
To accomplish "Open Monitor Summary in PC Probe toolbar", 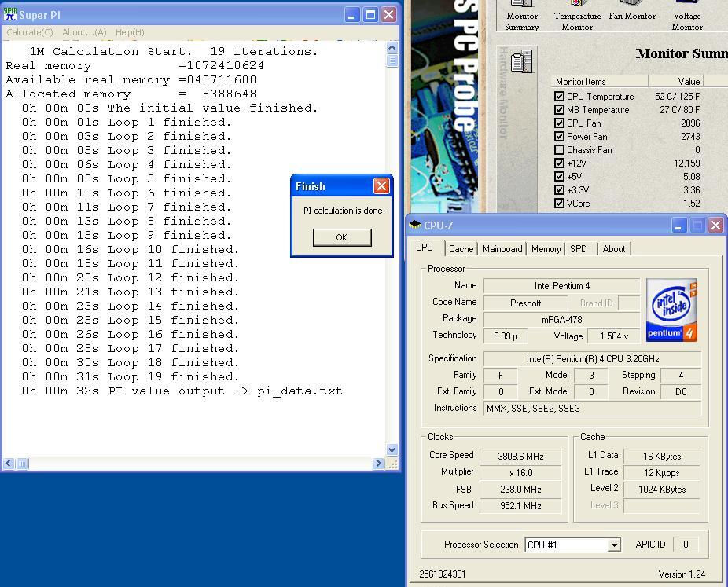I will 522,17.
